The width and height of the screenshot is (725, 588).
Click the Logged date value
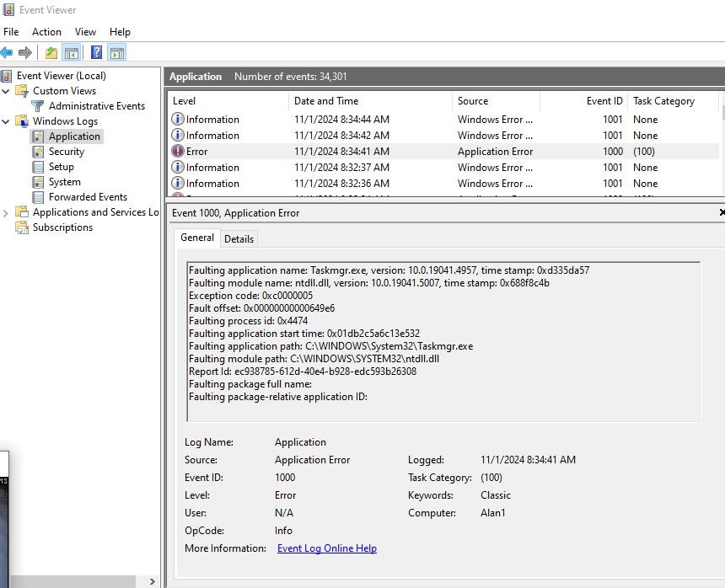(x=528, y=460)
